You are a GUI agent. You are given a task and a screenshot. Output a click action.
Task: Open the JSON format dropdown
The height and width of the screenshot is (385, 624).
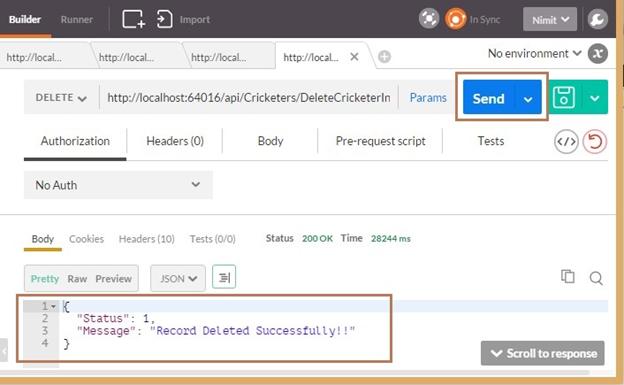(x=178, y=278)
